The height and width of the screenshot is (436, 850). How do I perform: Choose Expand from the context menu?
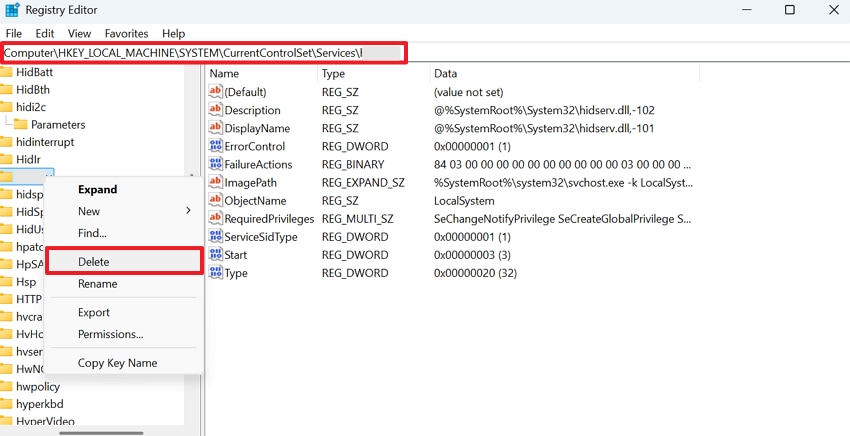click(x=124, y=189)
